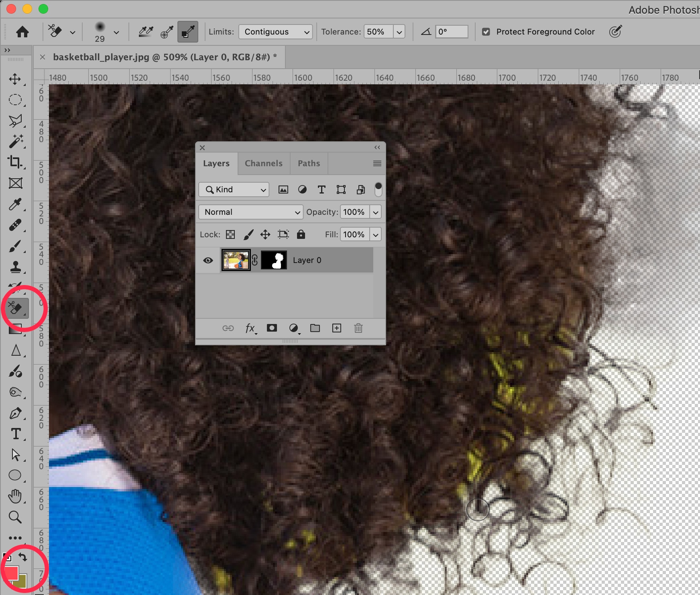Select the Type tool

coord(15,434)
